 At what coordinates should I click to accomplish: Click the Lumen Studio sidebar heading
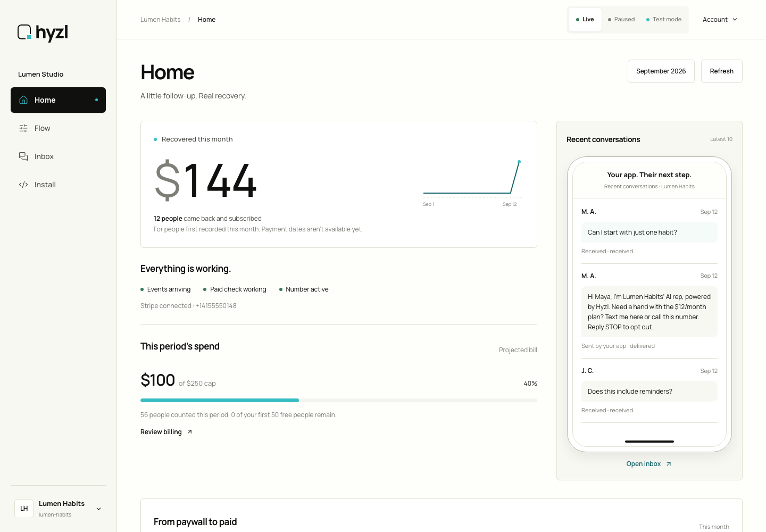point(40,74)
